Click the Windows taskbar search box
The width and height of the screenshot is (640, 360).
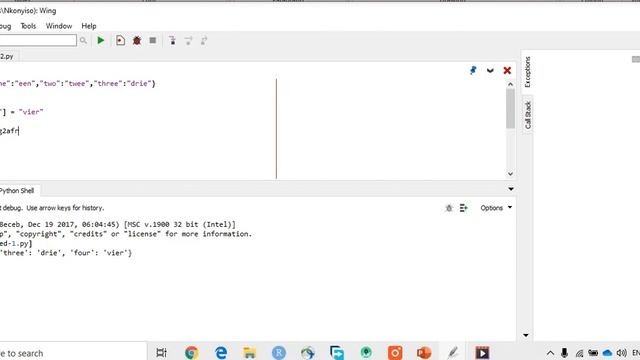[x=73, y=353]
